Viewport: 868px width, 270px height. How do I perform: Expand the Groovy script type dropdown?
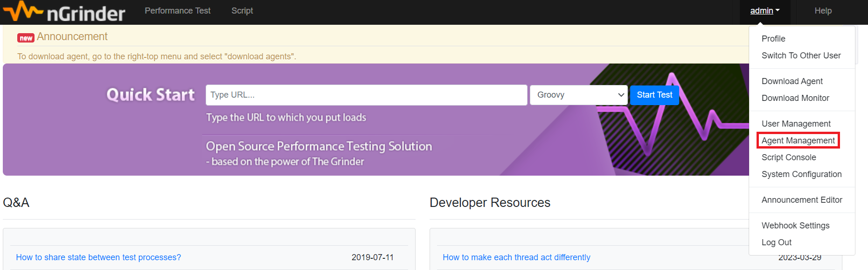click(579, 95)
